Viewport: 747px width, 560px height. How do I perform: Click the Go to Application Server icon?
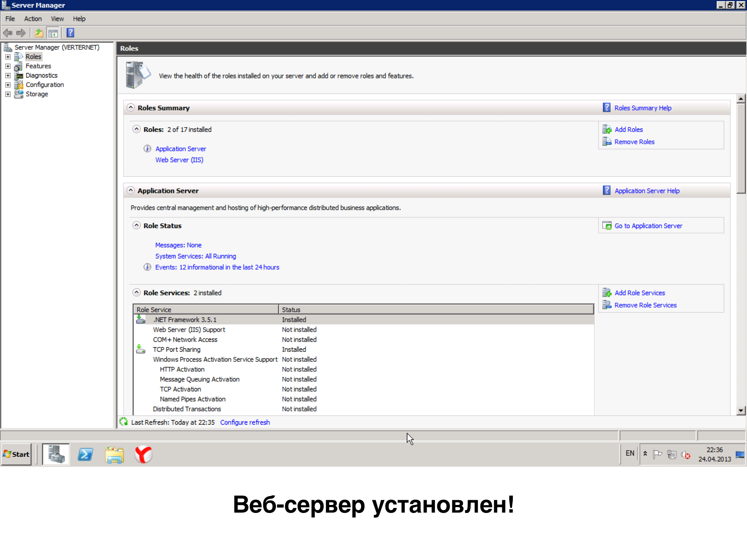pos(607,226)
